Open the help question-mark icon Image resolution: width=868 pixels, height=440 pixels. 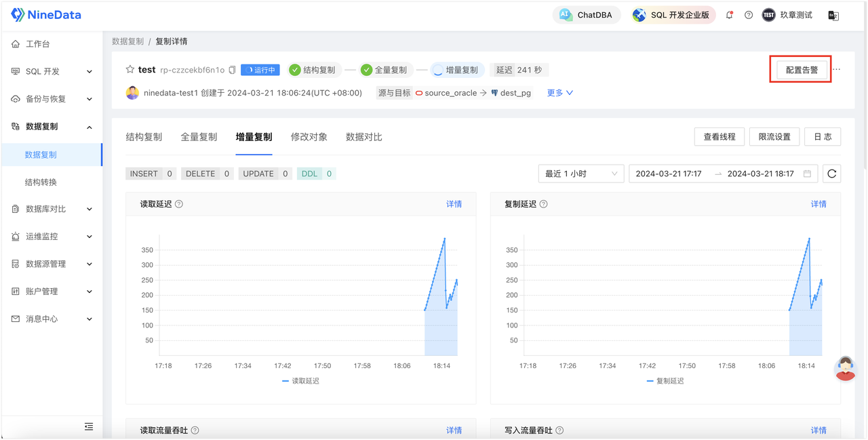748,14
